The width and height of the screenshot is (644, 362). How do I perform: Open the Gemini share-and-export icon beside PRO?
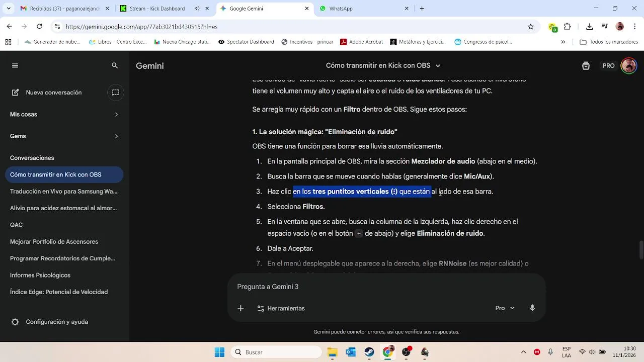pos(586,66)
